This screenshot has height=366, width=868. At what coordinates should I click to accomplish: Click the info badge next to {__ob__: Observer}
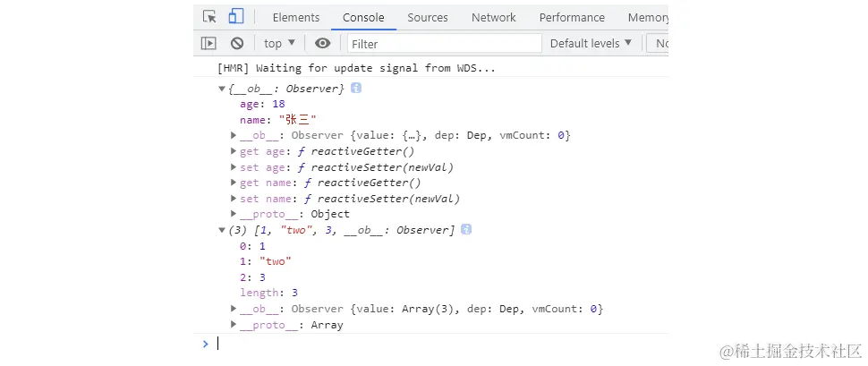click(356, 88)
